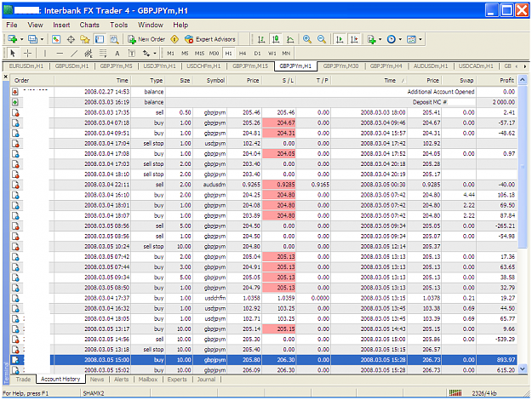Select the Crosshair tool
Screen dimensions: 532x400
tap(27, 54)
